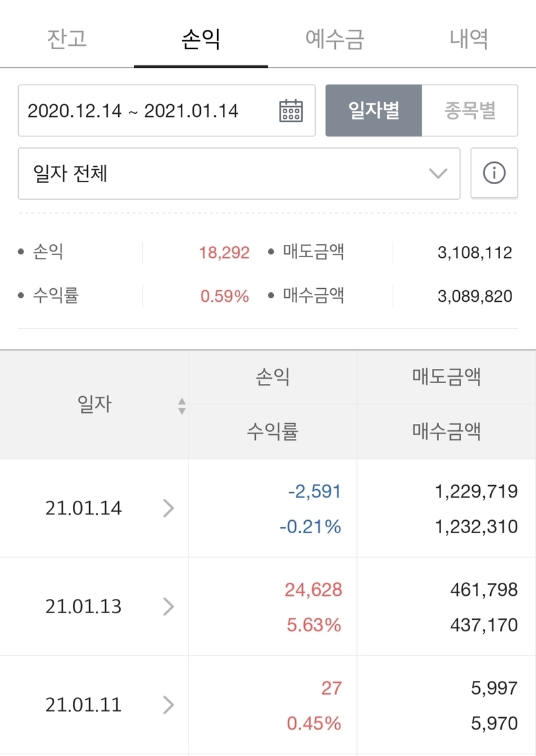Open the 예수금 tab

pyautogui.click(x=335, y=39)
